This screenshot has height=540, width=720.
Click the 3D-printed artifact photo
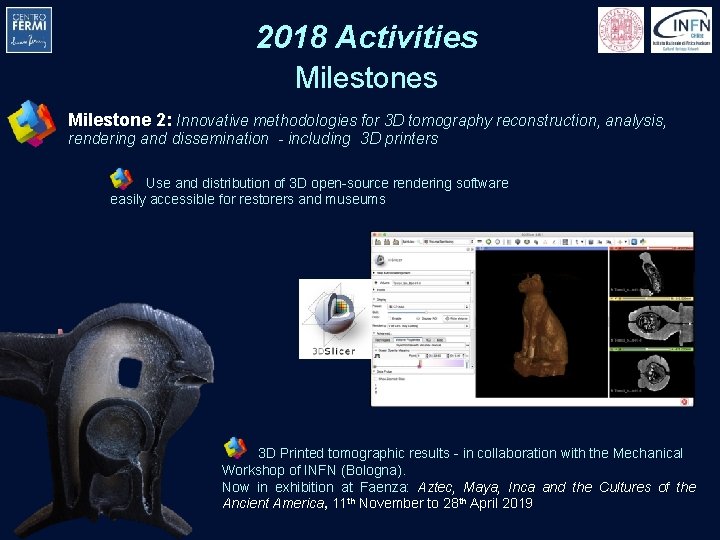pos(106,420)
